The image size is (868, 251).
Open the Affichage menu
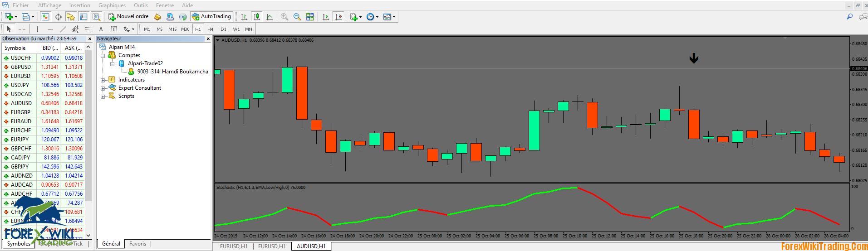[49, 5]
